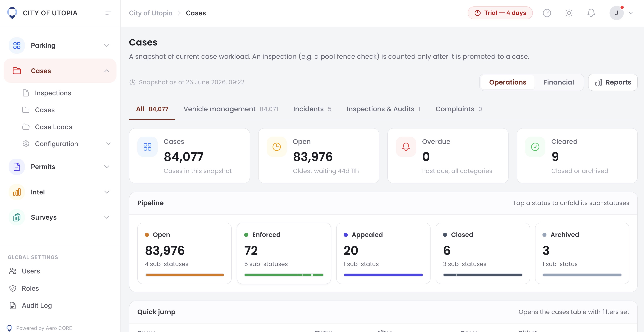The width and height of the screenshot is (644, 332).
Task: Unfold the Enforced pipeline status card
Action: [284, 253]
